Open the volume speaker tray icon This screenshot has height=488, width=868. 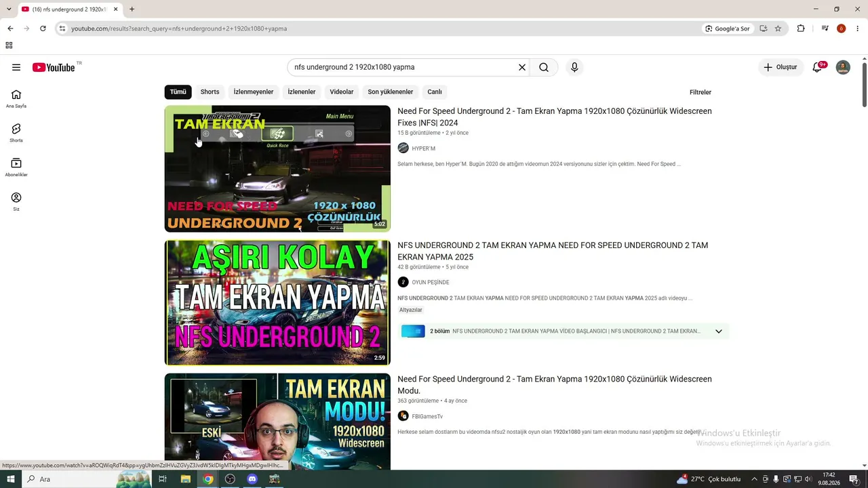coord(808,479)
